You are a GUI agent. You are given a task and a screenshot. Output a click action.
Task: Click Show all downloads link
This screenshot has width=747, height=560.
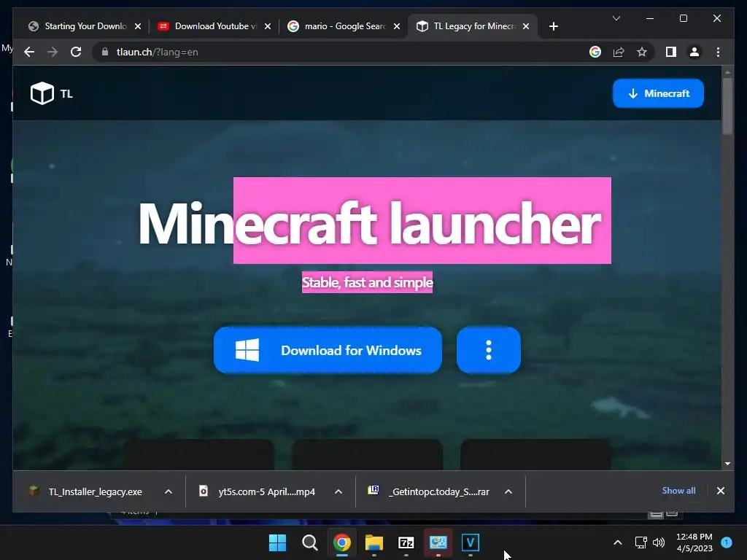click(x=678, y=491)
